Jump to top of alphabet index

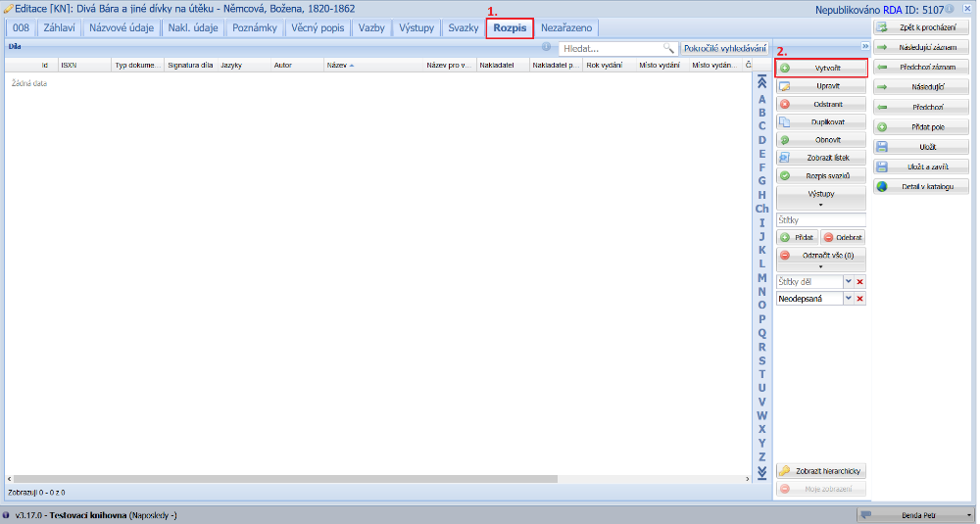point(761,84)
